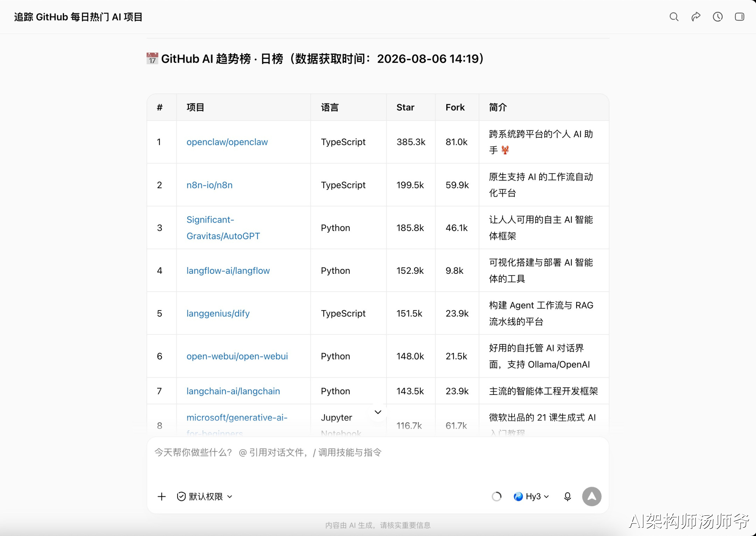Click the share arrow icon in the header
Image resolution: width=756 pixels, height=536 pixels.
coord(696,17)
